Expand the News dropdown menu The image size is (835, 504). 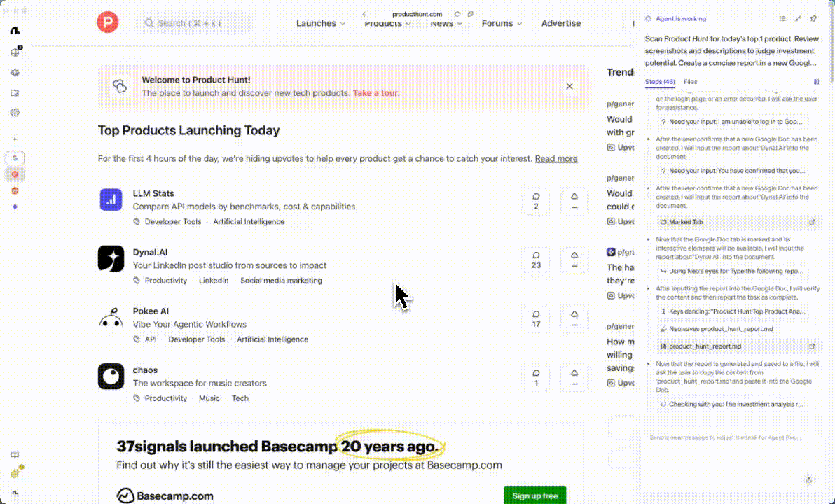(446, 23)
